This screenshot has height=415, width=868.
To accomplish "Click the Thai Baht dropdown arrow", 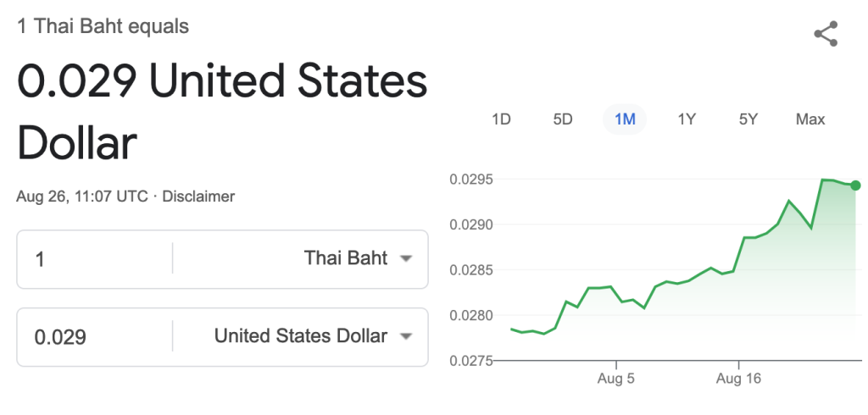I will pyautogui.click(x=406, y=258).
